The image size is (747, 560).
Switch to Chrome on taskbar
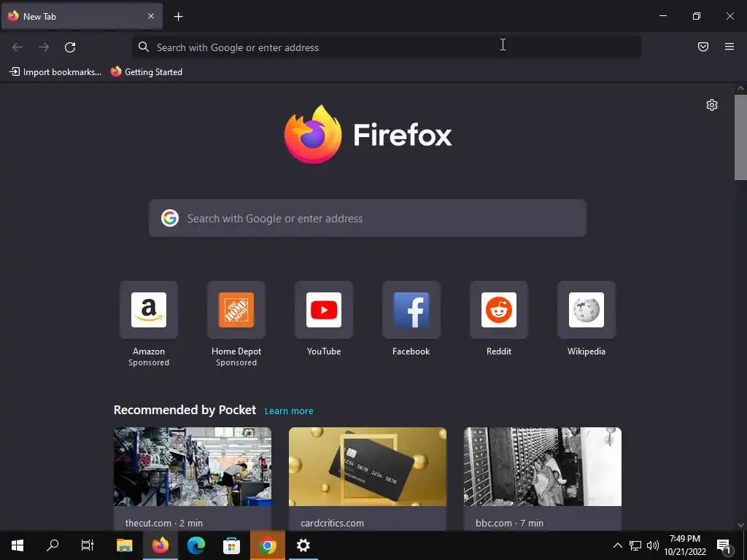tap(267, 545)
